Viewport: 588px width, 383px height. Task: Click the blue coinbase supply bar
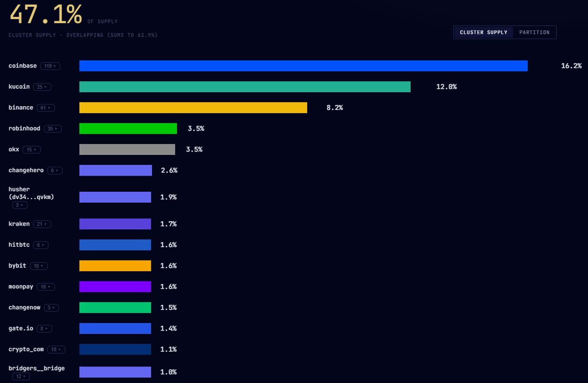(303, 66)
